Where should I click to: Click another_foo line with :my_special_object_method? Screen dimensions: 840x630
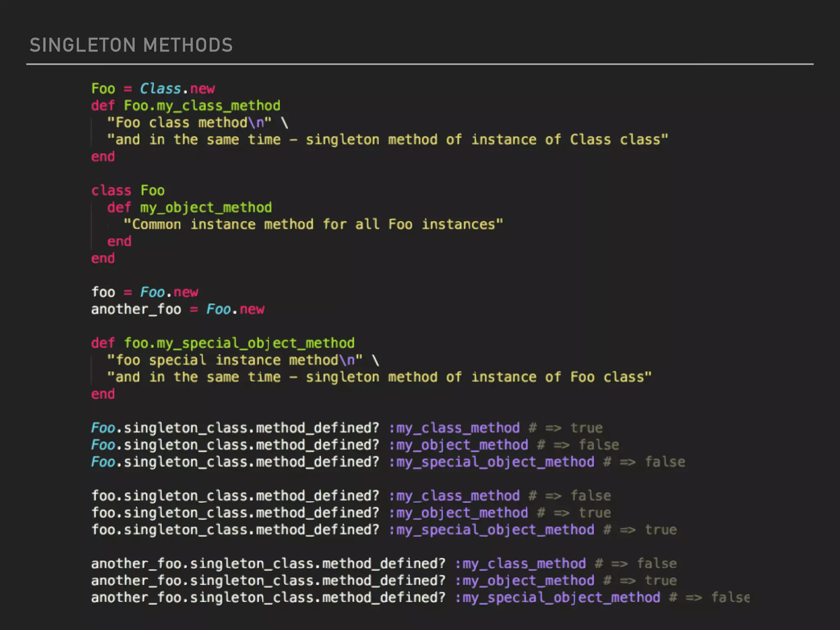pyautogui.click(x=420, y=598)
